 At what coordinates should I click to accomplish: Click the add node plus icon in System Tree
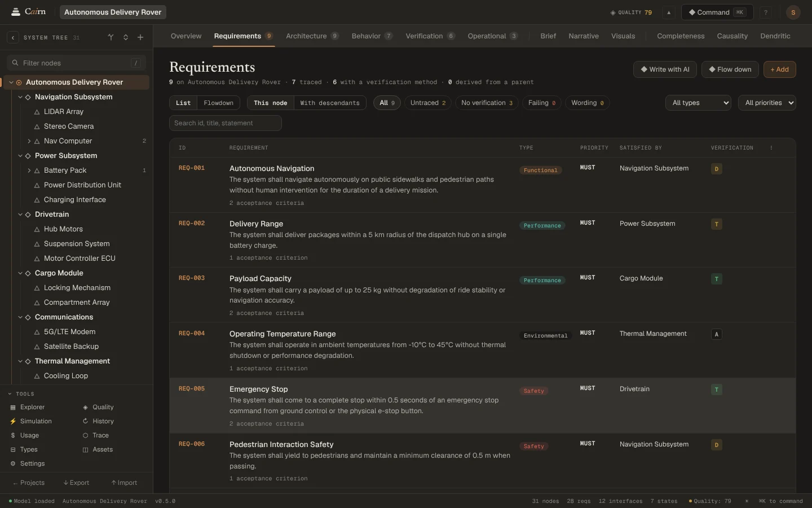140,37
